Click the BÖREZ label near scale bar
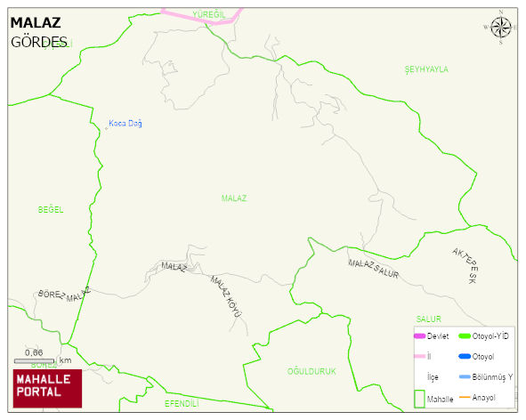 (44, 365)
